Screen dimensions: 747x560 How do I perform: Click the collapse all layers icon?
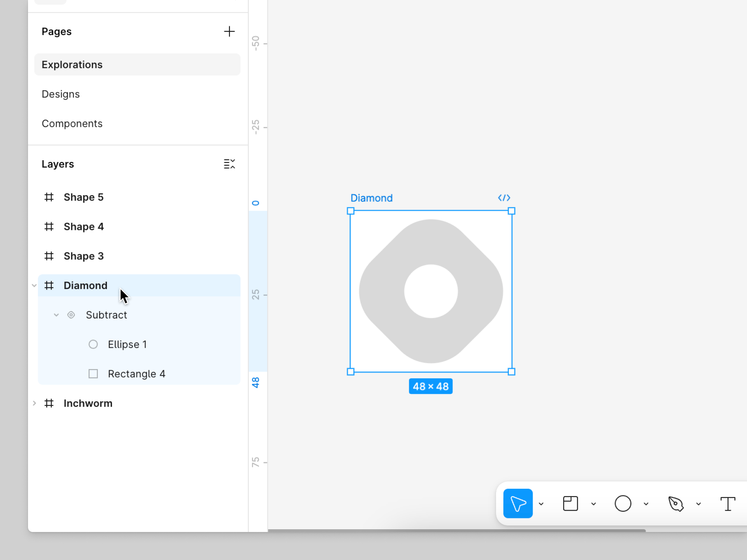[x=229, y=164]
